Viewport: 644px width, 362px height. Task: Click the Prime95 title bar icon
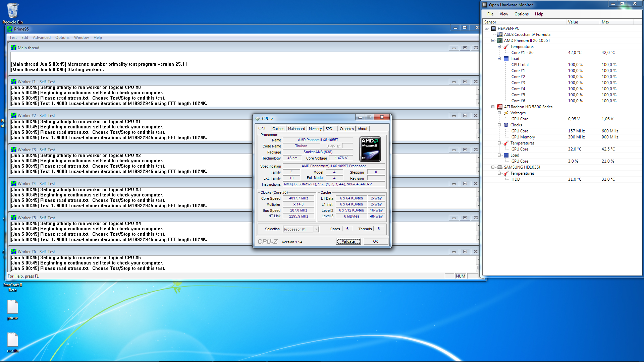pos(10,29)
